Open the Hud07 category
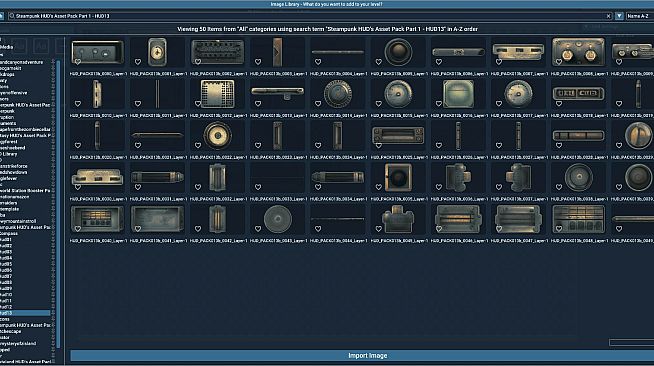654x366 pixels. [x=6, y=276]
